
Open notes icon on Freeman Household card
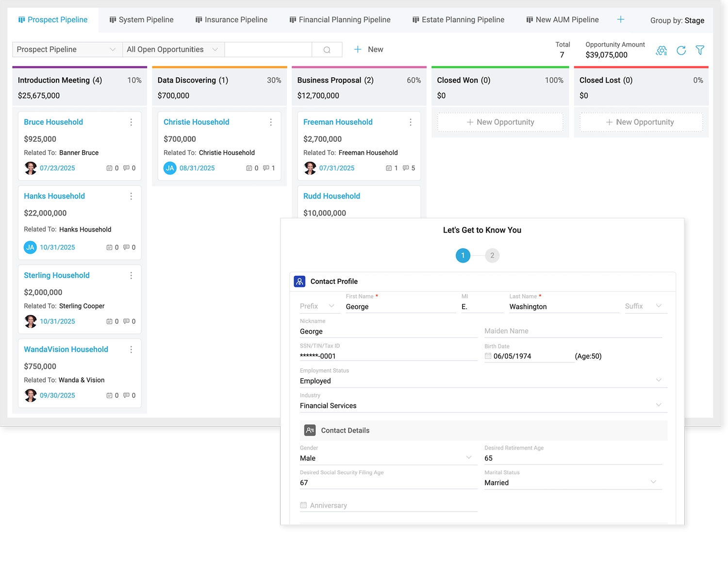[389, 168]
